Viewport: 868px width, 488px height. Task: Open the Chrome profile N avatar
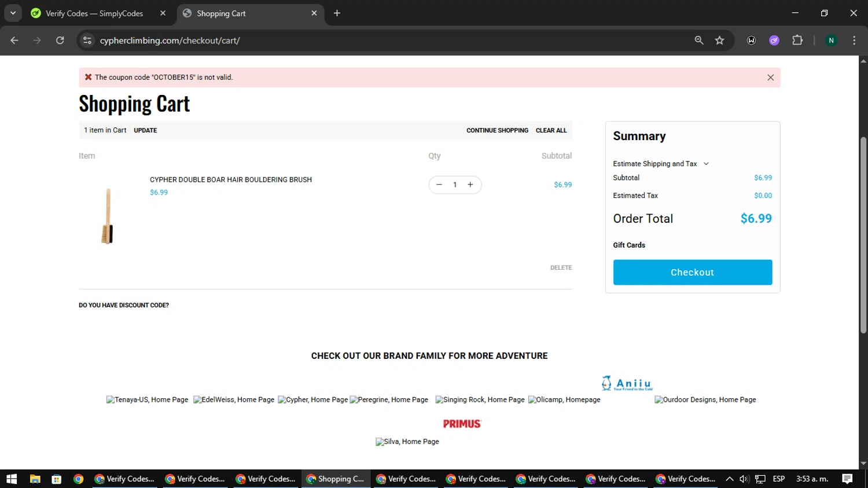[x=831, y=41]
